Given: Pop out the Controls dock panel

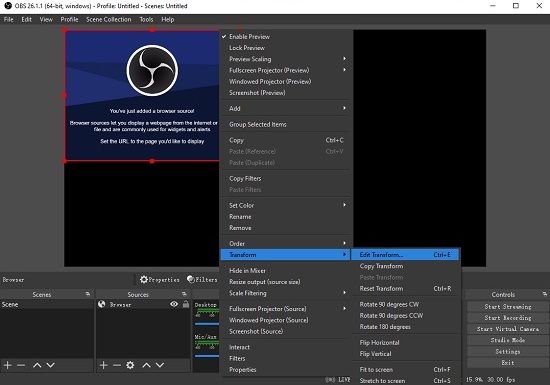Looking at the screenshot, I should pyautogui.click(x=544, y=294).
